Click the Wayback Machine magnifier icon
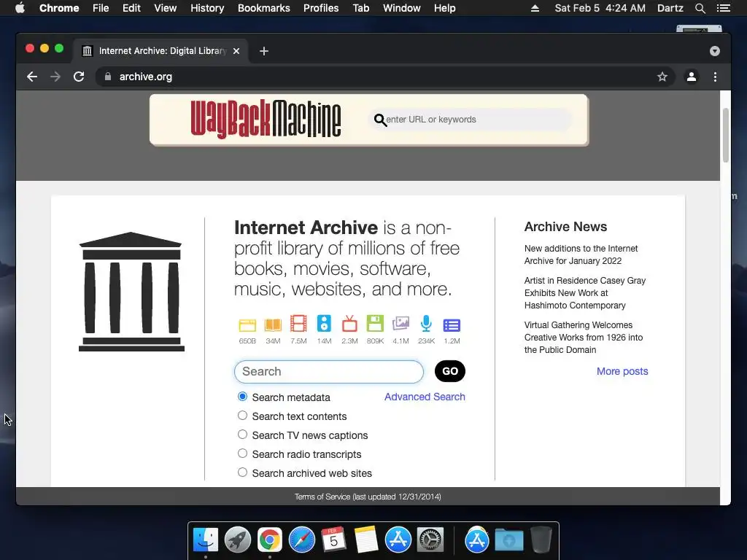The width and height of the screenshot is (747, 560). click(x=379, y=120)
